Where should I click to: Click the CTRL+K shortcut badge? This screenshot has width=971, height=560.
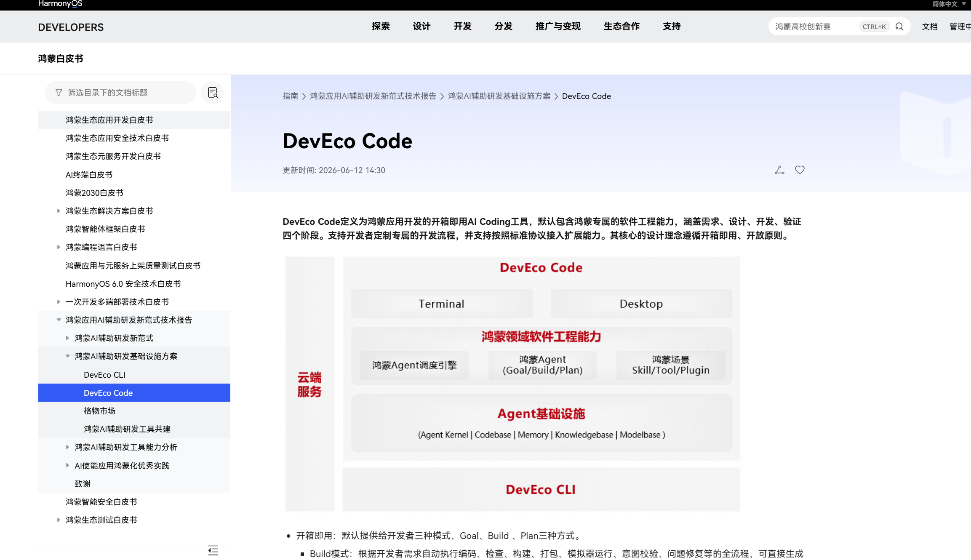[874, 27]
